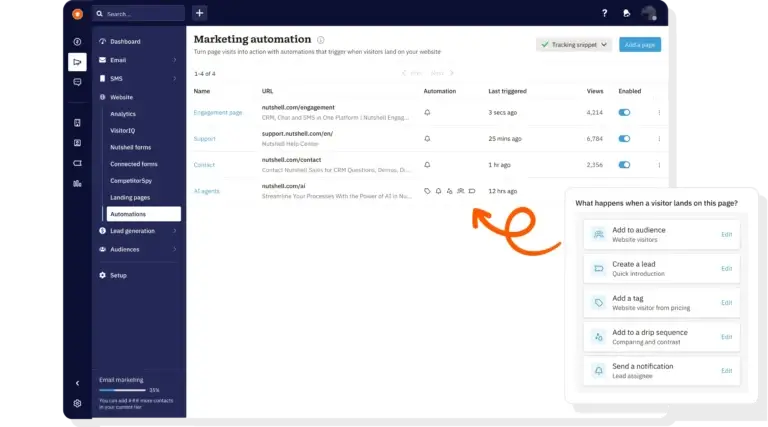Screen dimensions: 768x427
Task: Open the plus quick-add button
Action: point(199,13)
